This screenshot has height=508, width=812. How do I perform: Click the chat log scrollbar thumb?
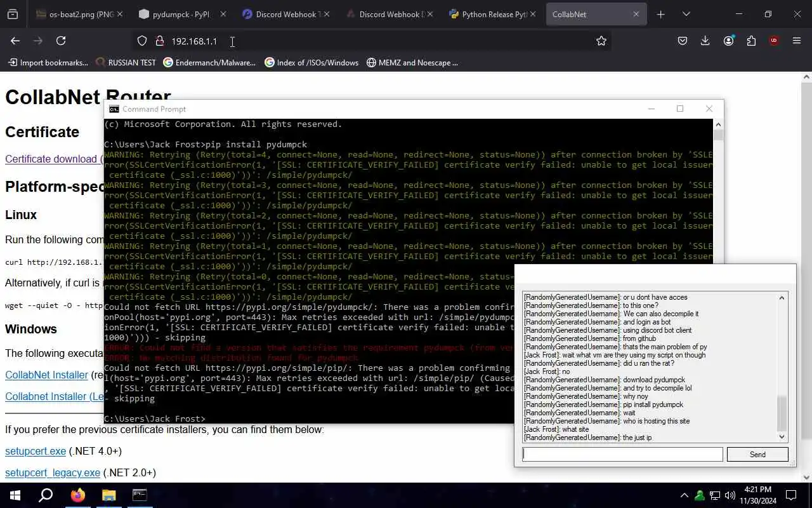782,412
